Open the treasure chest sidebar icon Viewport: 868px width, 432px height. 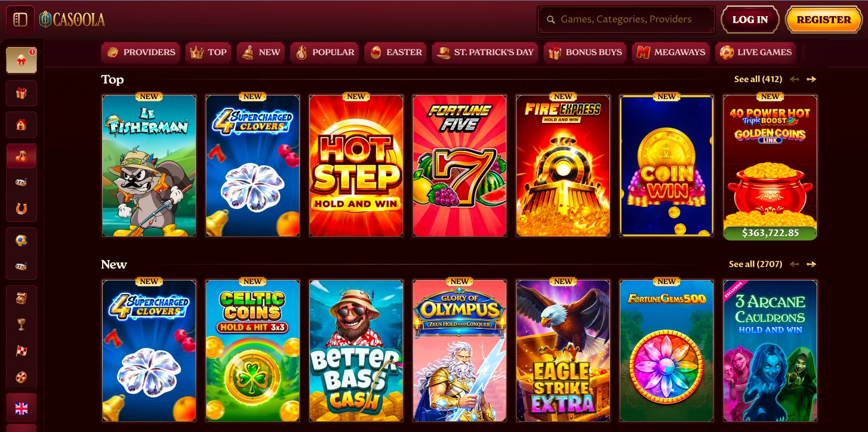click(21, 298)
